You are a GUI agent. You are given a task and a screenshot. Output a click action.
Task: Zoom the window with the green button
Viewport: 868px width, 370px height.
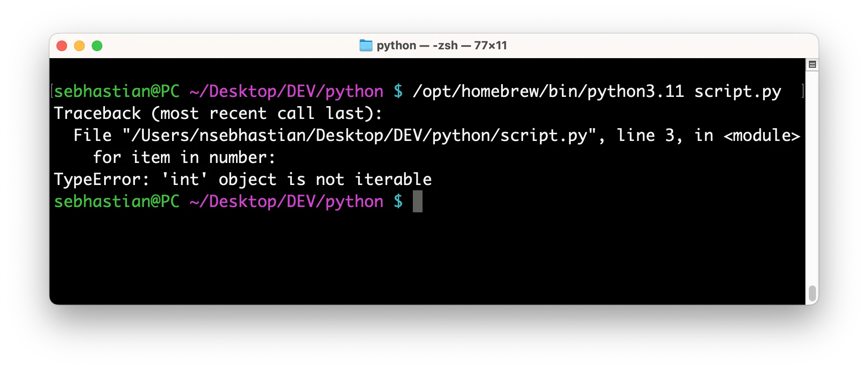point(97,46)
